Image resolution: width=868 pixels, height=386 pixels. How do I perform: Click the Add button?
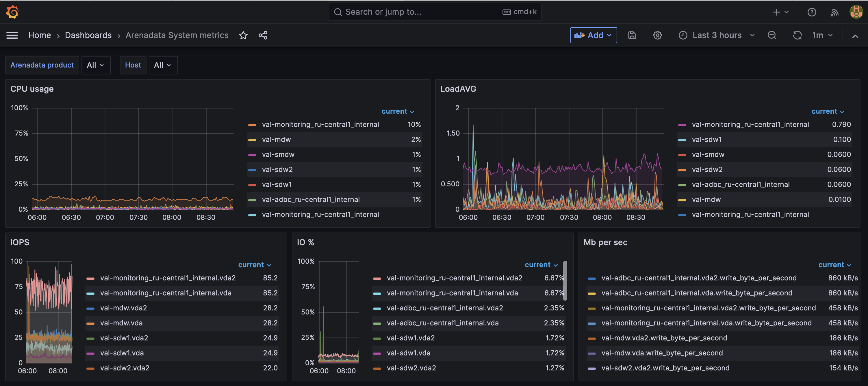click(593, 35)
